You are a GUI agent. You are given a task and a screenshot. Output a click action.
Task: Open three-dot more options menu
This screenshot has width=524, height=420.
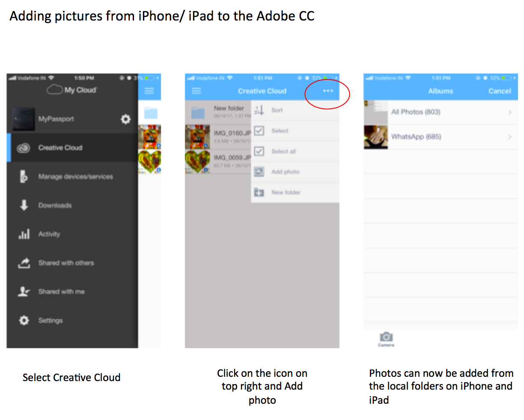coord(328,91)
